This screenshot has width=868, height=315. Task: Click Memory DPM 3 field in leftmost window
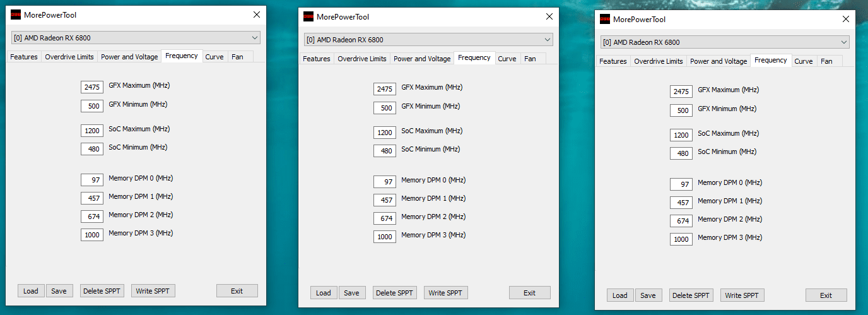click(92, 234)
